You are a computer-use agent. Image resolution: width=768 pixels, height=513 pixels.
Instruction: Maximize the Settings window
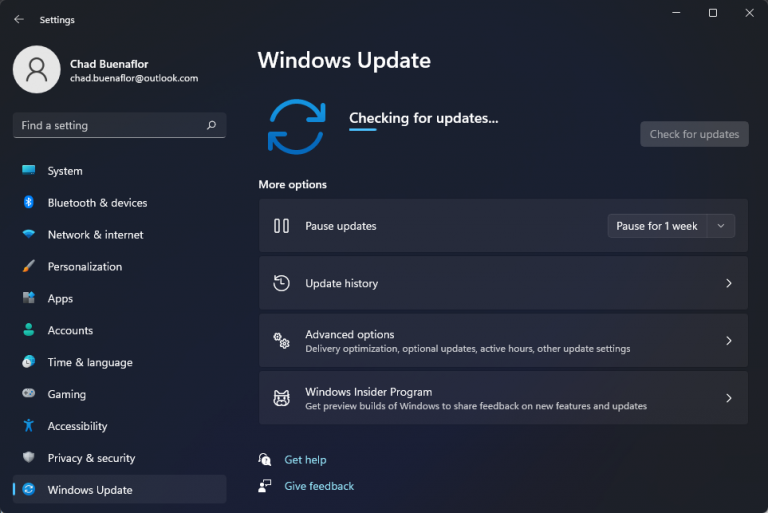(713, 13)
